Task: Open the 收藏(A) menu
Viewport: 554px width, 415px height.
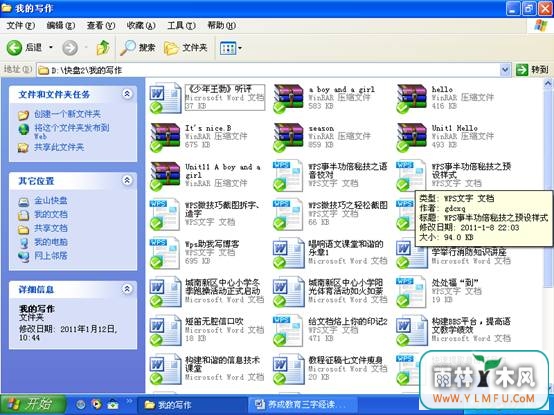Action: (141, 25)
